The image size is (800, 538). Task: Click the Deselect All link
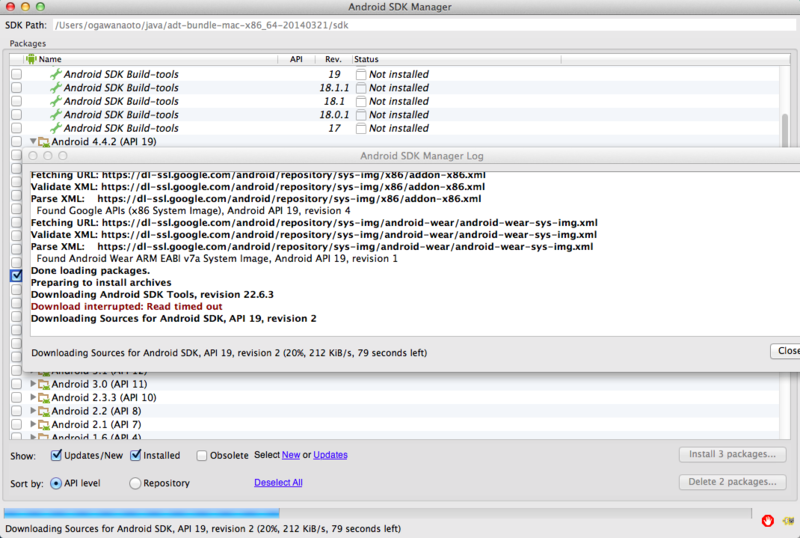[278, 482]
